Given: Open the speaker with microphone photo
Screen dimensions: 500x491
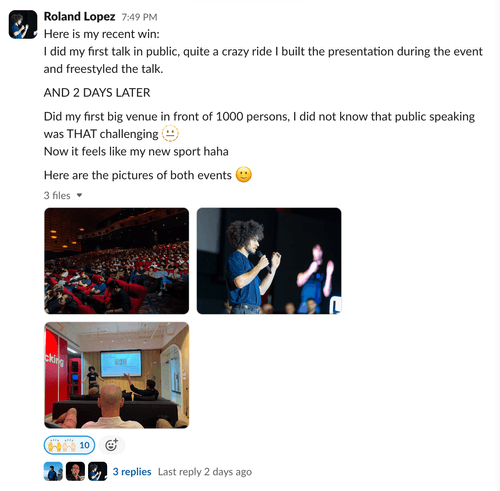Looking at the screenshot, I should (269, 261).
